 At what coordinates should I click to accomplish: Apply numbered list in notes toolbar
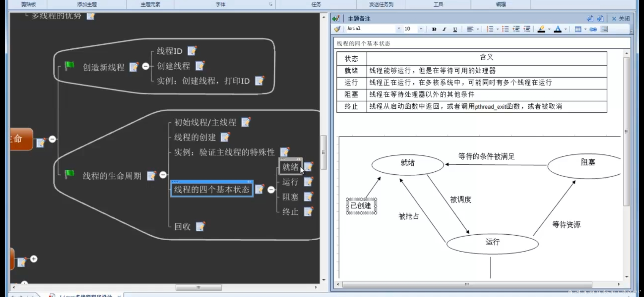(x=490, y=29)
